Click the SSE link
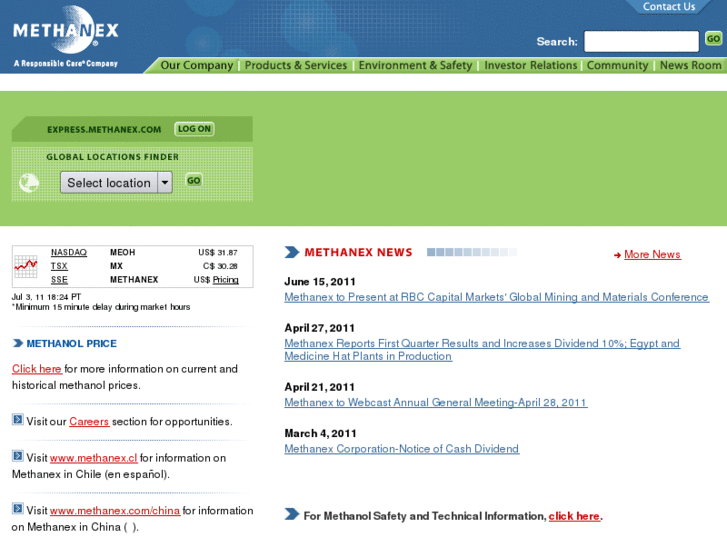Viewport: 727px width, 545px height. 59,280
